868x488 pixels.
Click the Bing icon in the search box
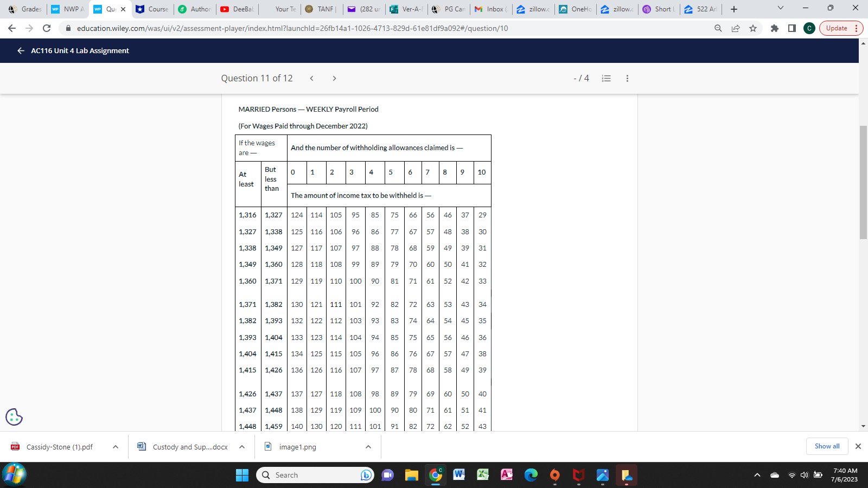pos(366,475)
